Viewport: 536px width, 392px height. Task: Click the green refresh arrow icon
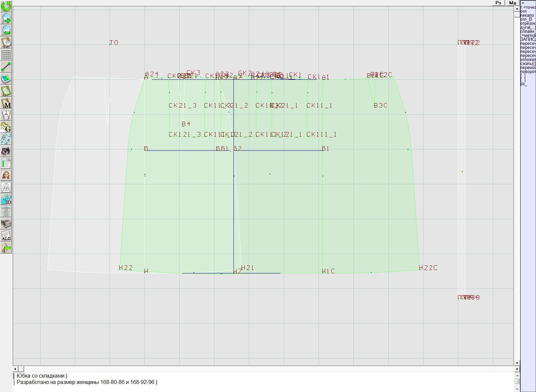(6, 6)
